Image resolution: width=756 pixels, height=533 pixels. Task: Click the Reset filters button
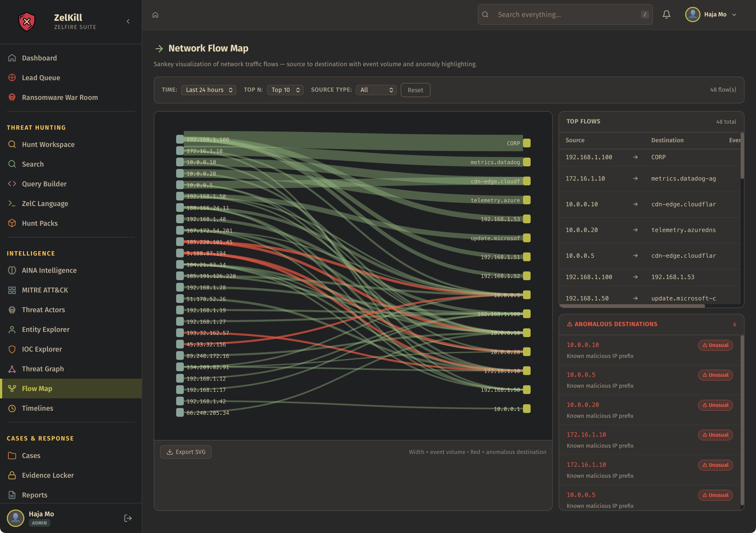(415, 90)
